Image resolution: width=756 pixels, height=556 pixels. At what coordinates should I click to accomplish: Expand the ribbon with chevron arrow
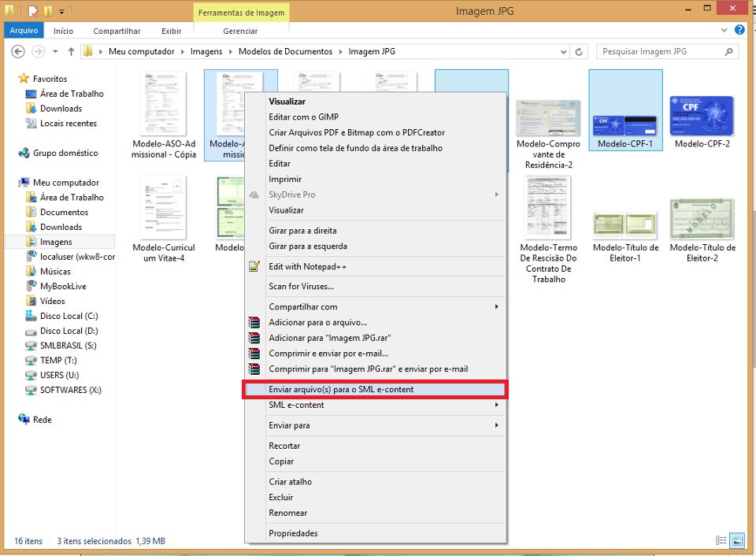[x=726, y=31]
